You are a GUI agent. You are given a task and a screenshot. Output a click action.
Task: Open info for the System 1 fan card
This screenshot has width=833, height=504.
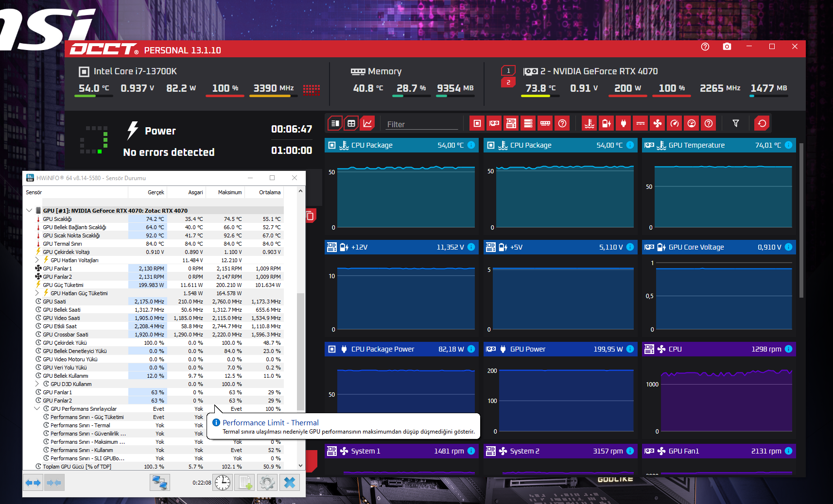tap(471, 451)
